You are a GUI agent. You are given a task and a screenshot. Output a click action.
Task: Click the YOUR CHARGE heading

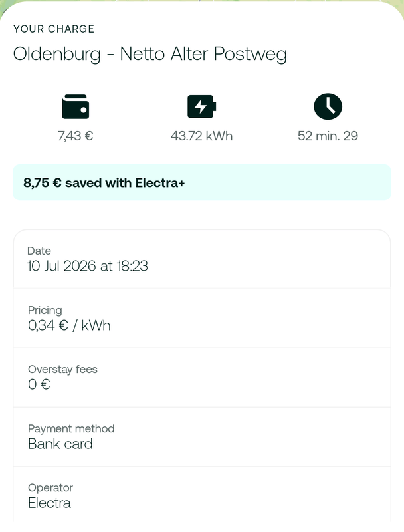(x=54, y=29)
